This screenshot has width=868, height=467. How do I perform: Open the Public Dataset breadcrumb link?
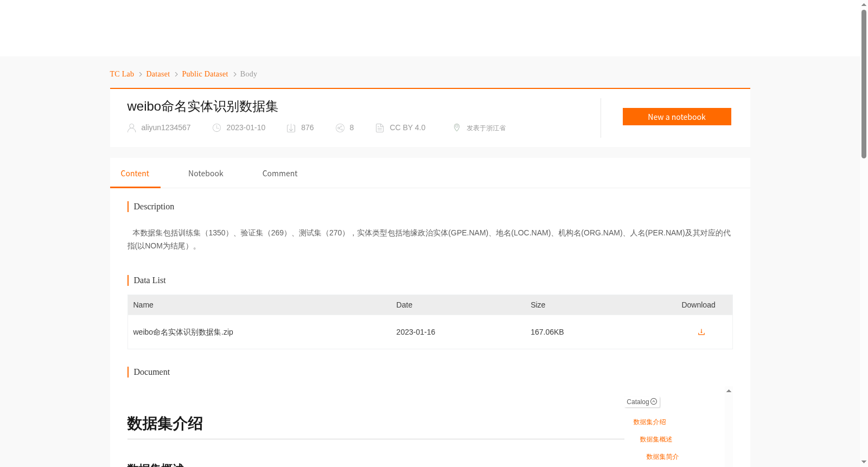[205, 74]
